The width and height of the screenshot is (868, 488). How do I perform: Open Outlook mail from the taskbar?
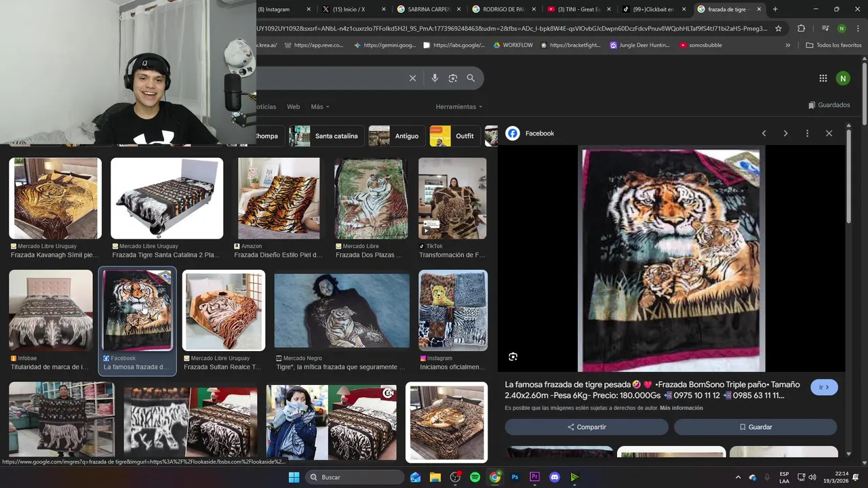coord(415,477)
